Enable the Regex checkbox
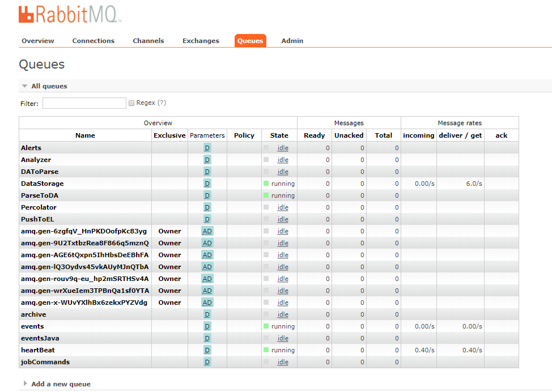 point(131,103)
